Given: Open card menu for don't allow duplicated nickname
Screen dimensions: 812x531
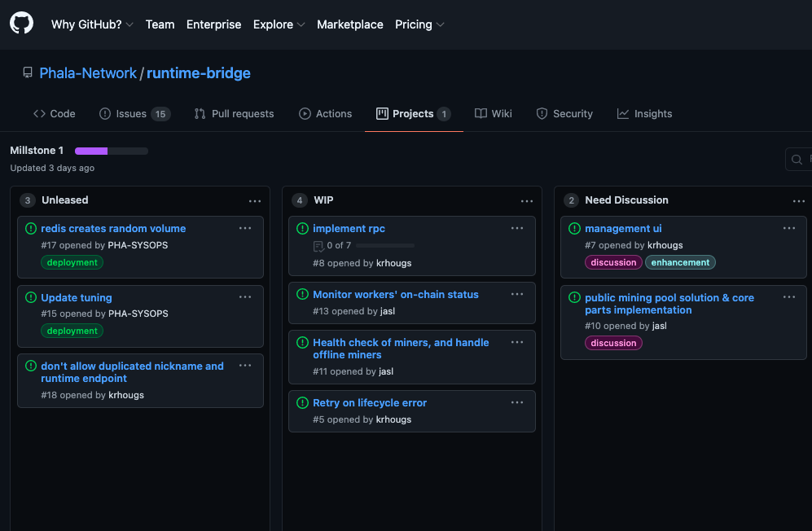Looking at the screenshot, I should [x=245, y=365].
